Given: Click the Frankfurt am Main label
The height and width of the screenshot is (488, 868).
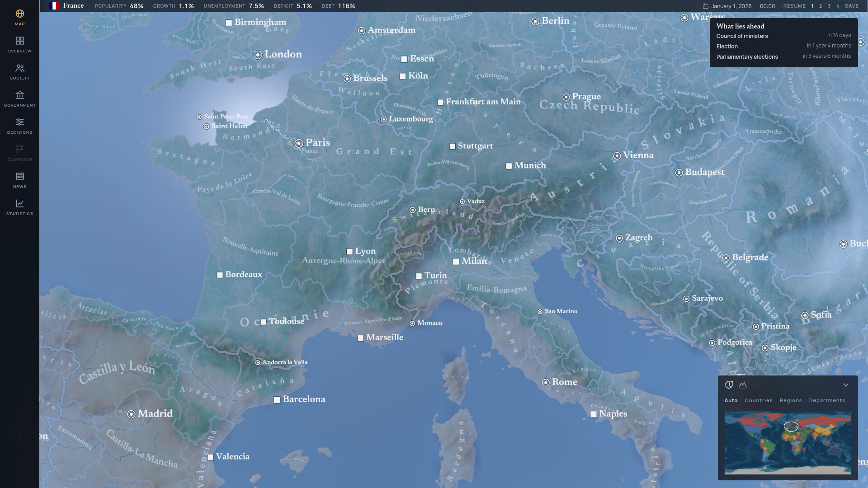Looking at the screenshot, I should pos(483,102).
